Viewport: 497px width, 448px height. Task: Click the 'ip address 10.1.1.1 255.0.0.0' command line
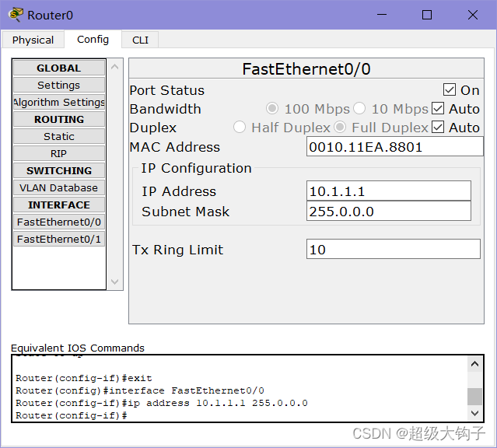(162, 403)
